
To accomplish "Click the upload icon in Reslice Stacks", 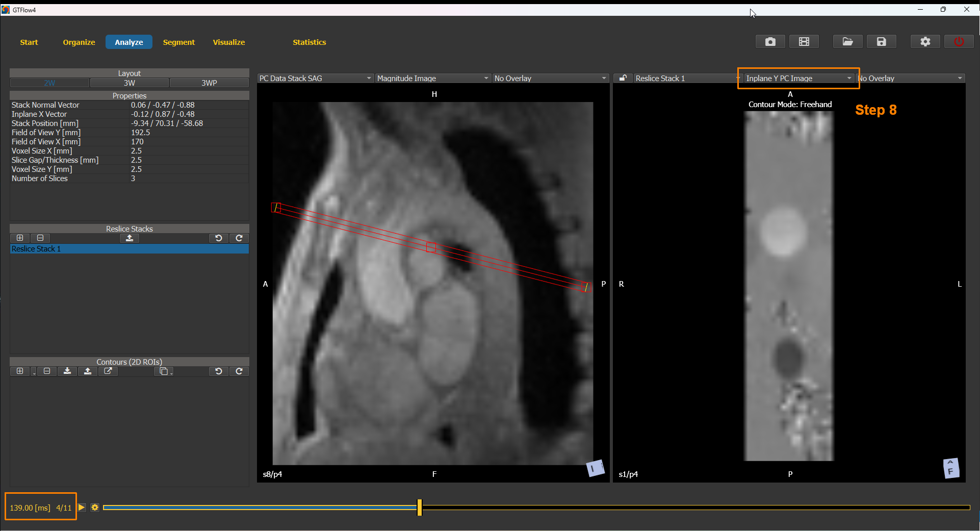I will [130, 238].
